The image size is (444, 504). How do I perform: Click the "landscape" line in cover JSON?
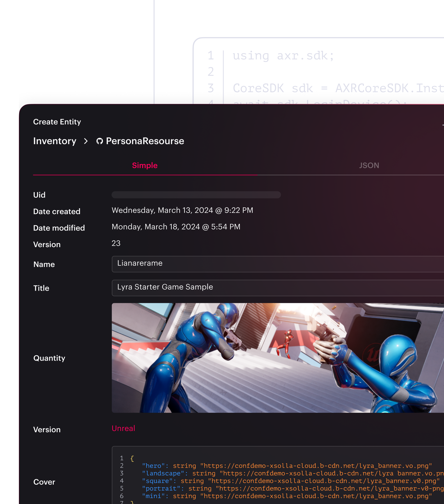point(293,473)
